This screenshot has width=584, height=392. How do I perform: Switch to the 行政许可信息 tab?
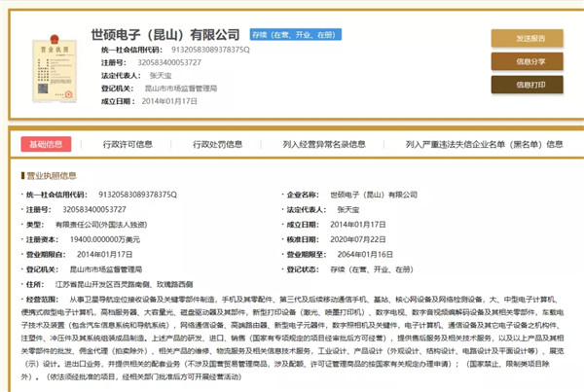click(x=128, y=144)
